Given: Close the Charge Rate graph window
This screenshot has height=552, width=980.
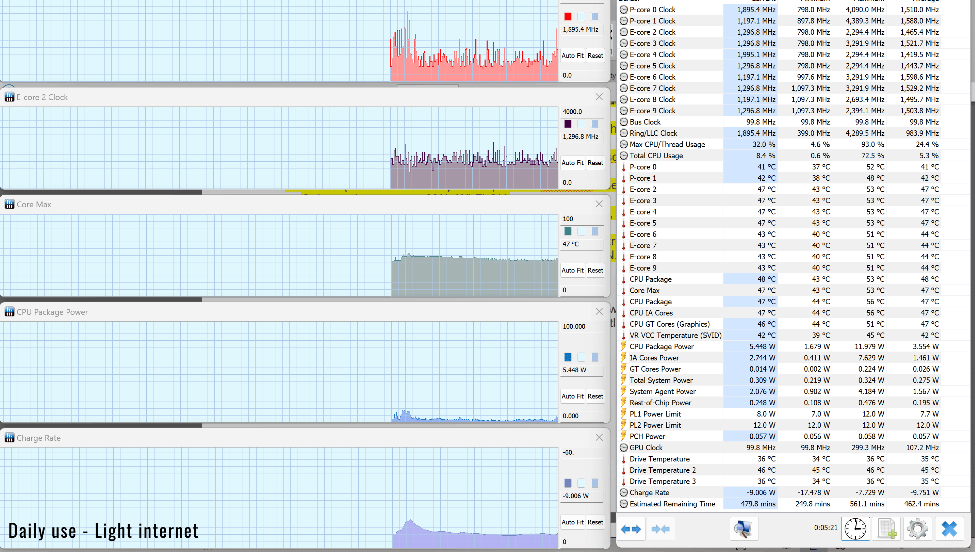Looking at the screenshot, I should tap(599, 438).
